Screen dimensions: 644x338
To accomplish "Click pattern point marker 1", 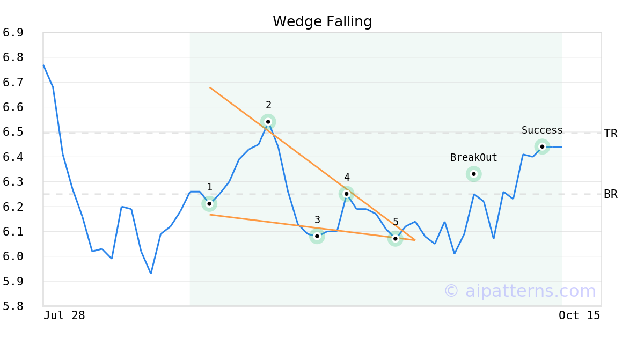I will coord(209,204).
